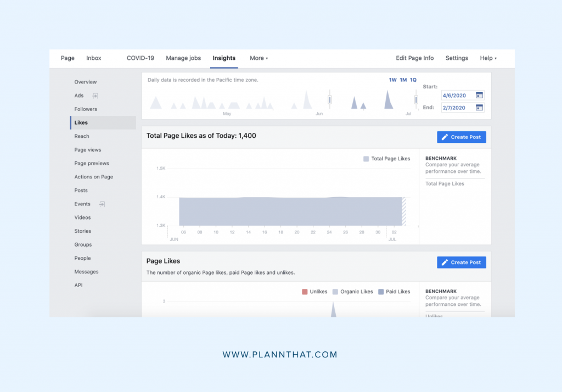Viewport: 562px width, 392px height.
Task: Open Edit Page Info
Action: point(414,58)
